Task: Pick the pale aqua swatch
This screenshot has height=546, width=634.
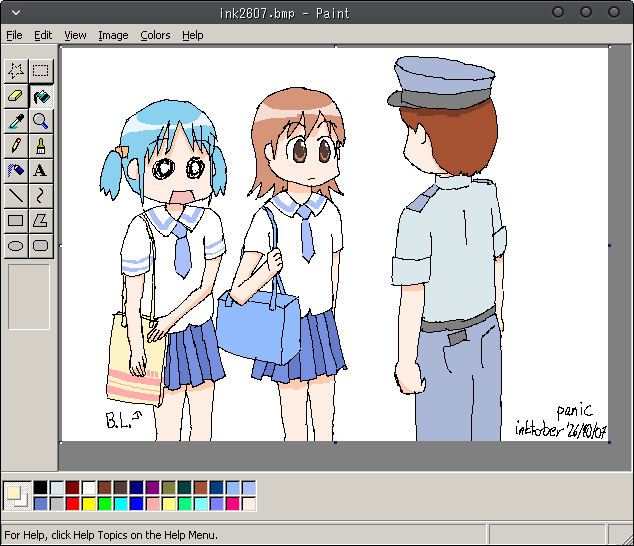Action: pyautogui.click(x=201, y=504)
